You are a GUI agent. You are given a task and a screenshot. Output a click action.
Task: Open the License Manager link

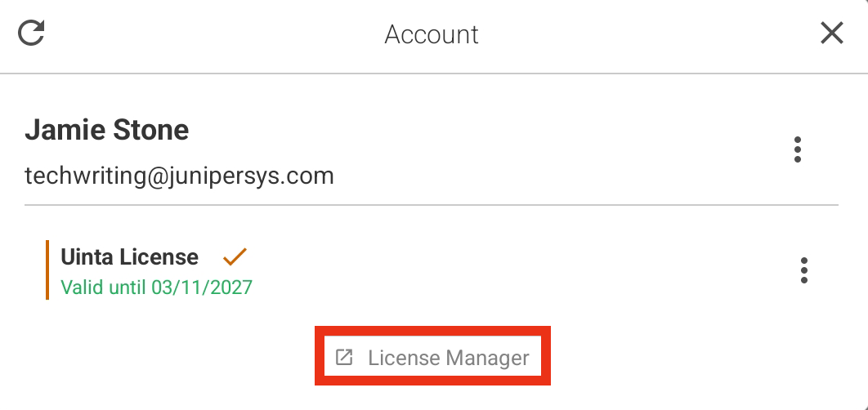[432, 358]
